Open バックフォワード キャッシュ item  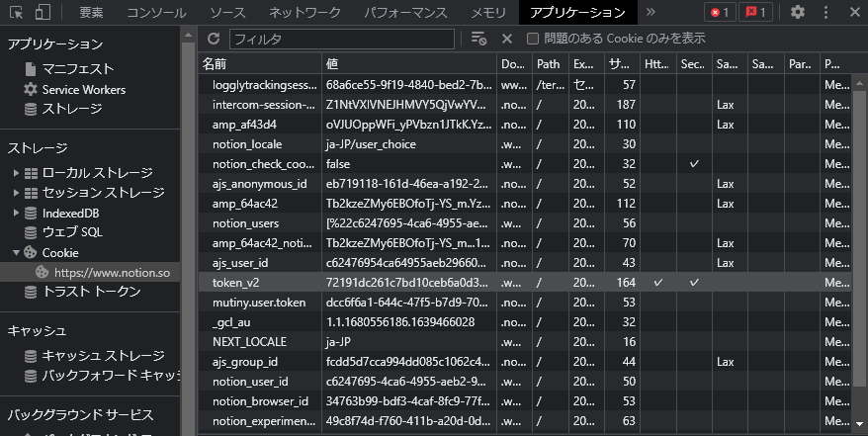coord(111,376)
